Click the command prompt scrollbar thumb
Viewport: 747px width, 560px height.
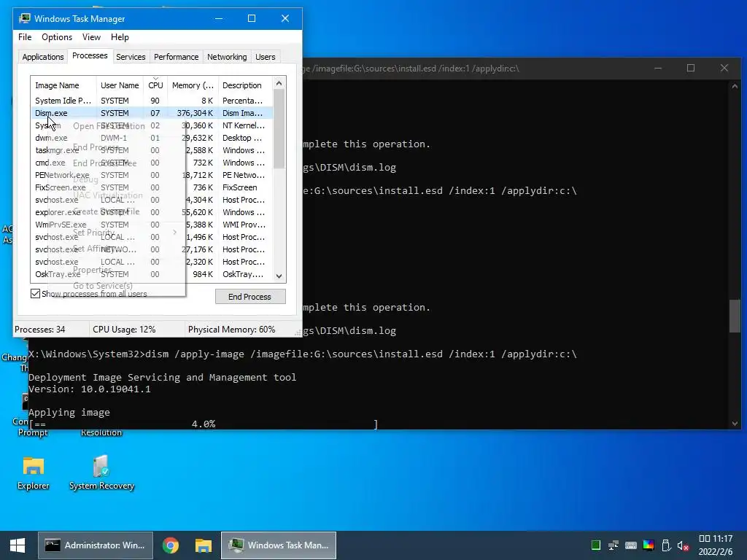735,316
